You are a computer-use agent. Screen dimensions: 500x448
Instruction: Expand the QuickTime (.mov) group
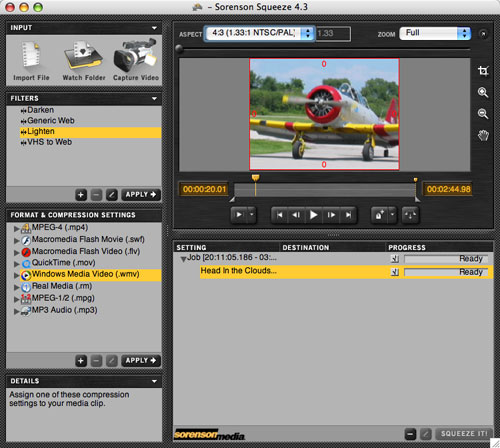pos(16,264)
